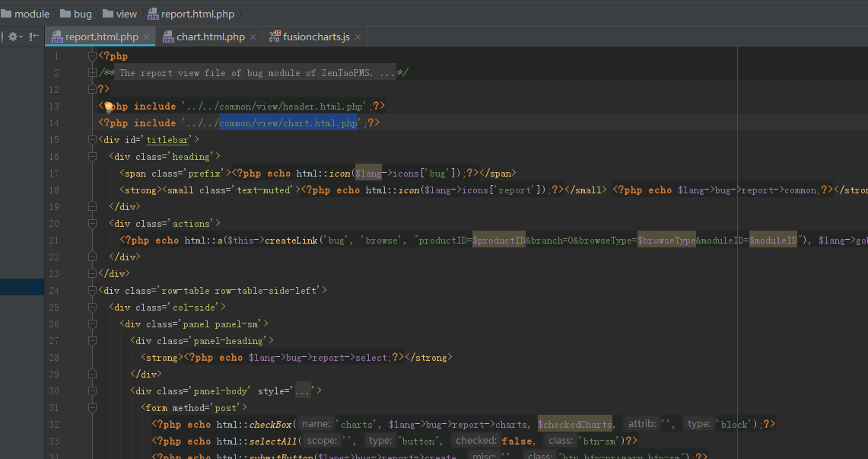Close the report.html.php tab
The height and width of the screenshot is (459, 868).
point(147,37)
